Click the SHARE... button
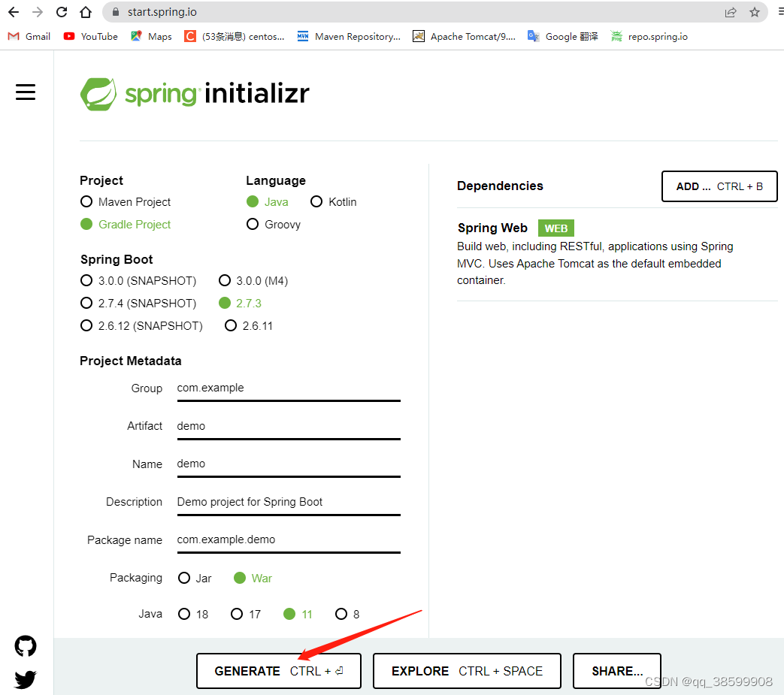Image resolution: width=784 pixels, height=695 pixels. coord(617,671)
